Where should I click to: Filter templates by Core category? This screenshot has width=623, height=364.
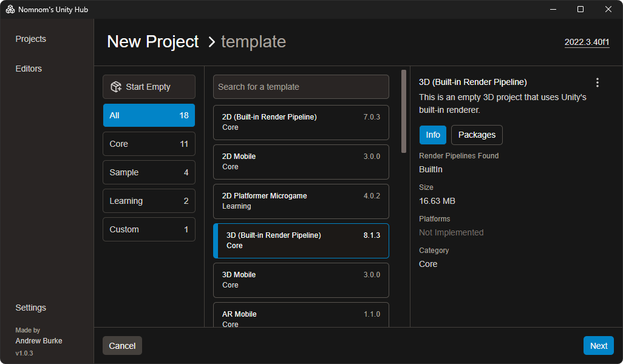(x=149, y=144)
